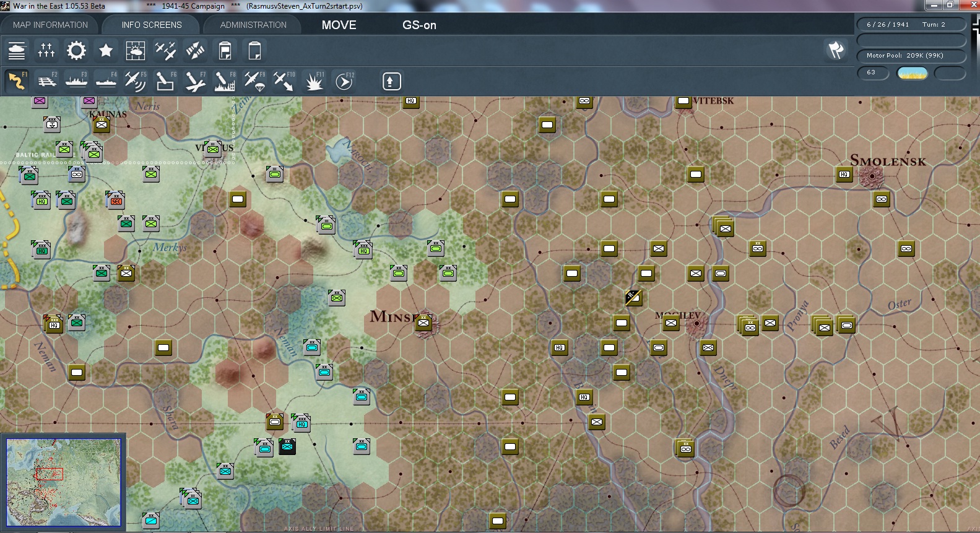Select the unit on the Minsk hex
Viewport: 980px width, 533px height.
pyautogui.click(x=423, y=323)
